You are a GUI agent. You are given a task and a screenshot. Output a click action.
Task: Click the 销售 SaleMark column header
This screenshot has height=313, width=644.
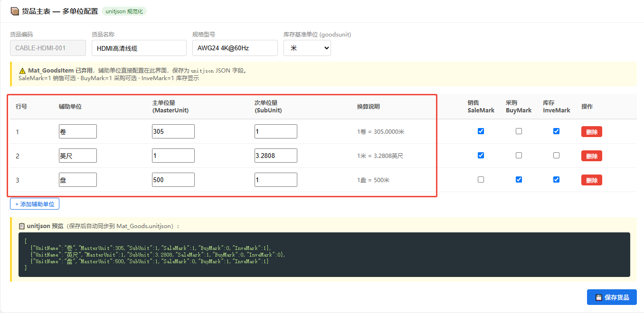pos(481,107)
